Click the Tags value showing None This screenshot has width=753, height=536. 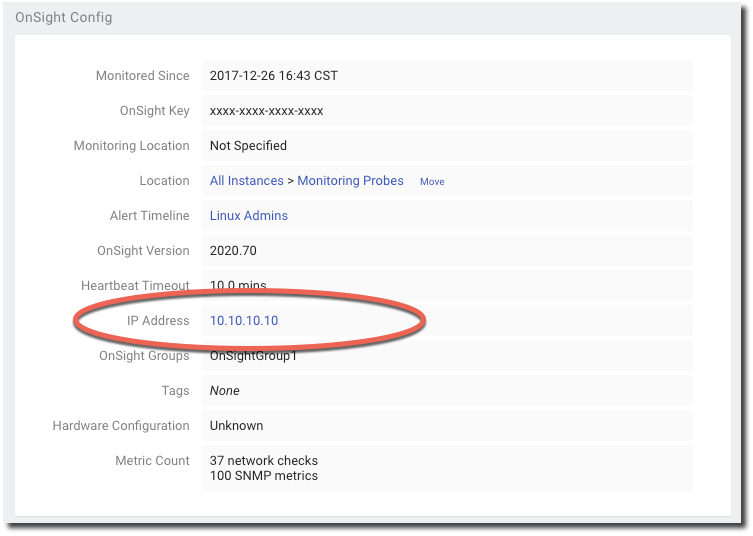pos(224,391)
